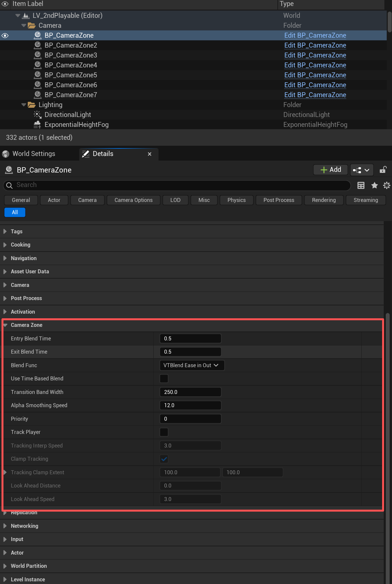
Task: Open Edit BP_CameraZone link for BP_CameraZone7
Action: [315, 95]
